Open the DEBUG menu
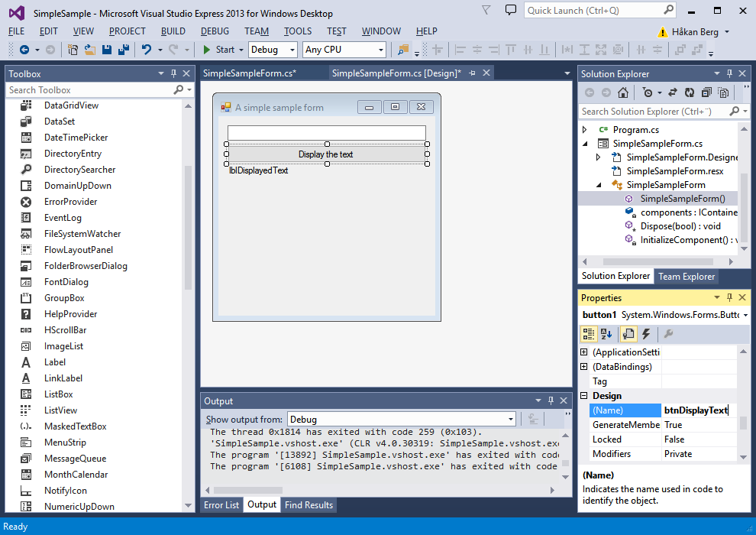Screen dimensions: 756x535 click(215, 31)
